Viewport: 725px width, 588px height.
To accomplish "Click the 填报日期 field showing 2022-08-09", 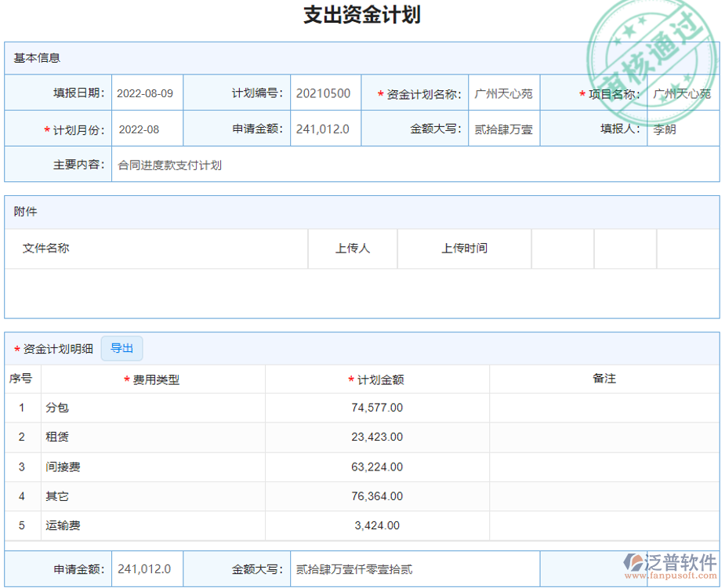I will [x=146, y=92].
